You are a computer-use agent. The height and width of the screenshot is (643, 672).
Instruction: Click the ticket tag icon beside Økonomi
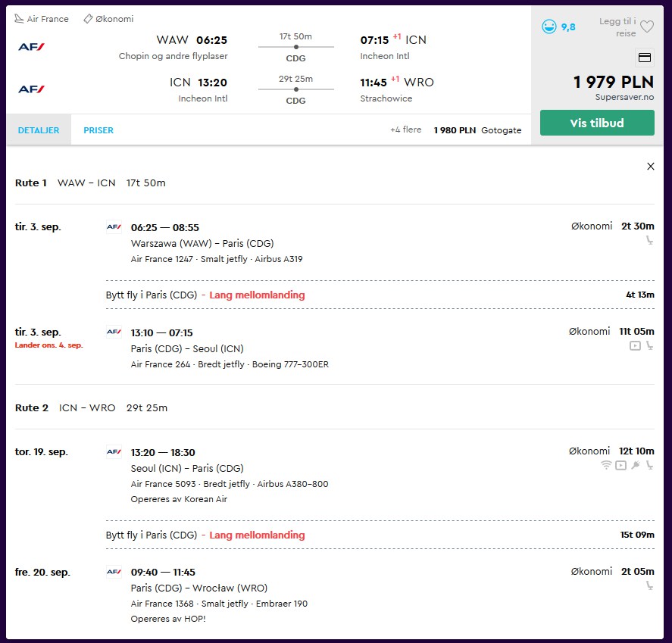88,19
